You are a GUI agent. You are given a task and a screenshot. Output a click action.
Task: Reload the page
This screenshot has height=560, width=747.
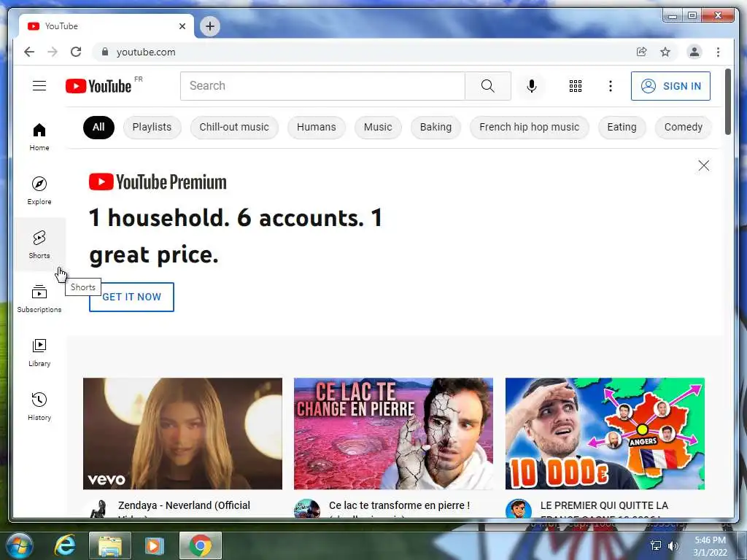click(x=76, y=52)
